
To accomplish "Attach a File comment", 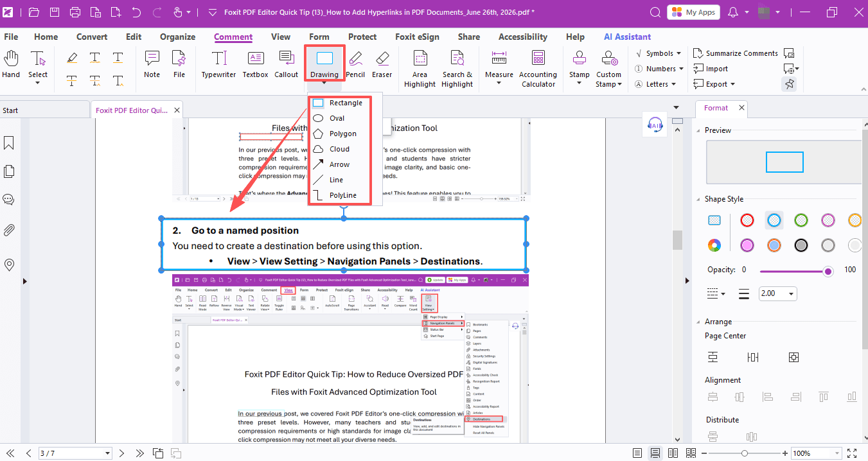I will [179, 65].
